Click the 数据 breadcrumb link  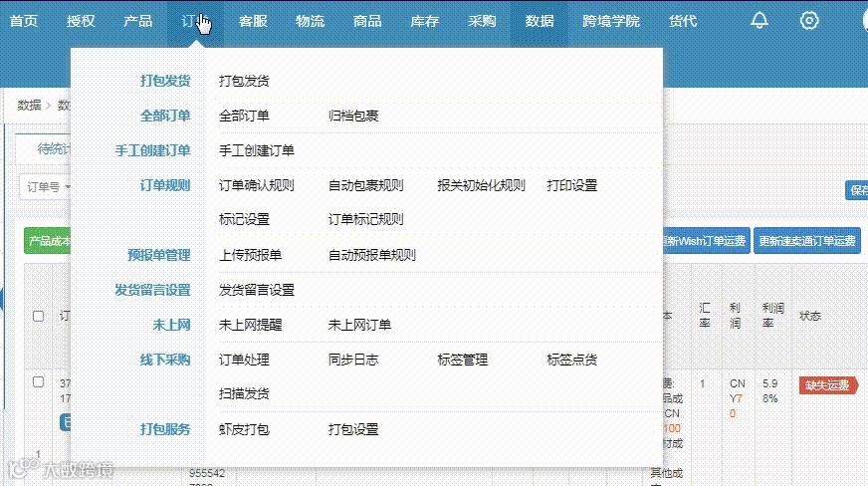tap(29, 106)
